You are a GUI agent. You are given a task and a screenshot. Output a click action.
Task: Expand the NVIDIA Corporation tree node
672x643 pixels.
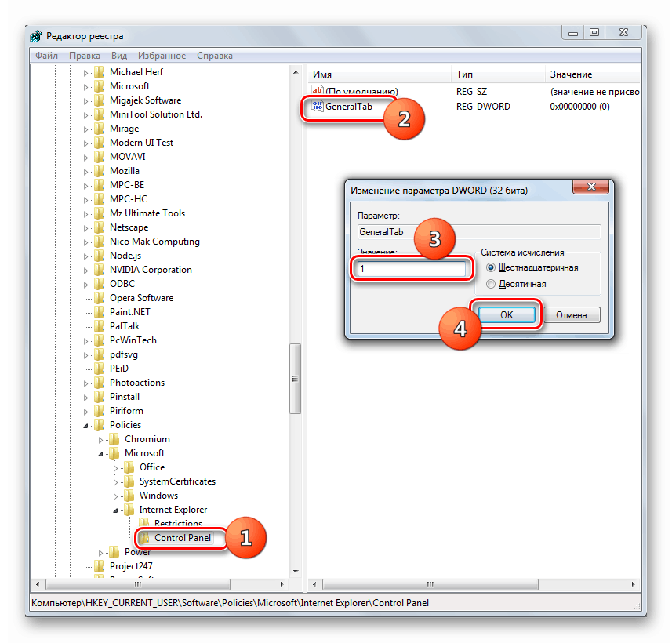click(x=85, y=271)
